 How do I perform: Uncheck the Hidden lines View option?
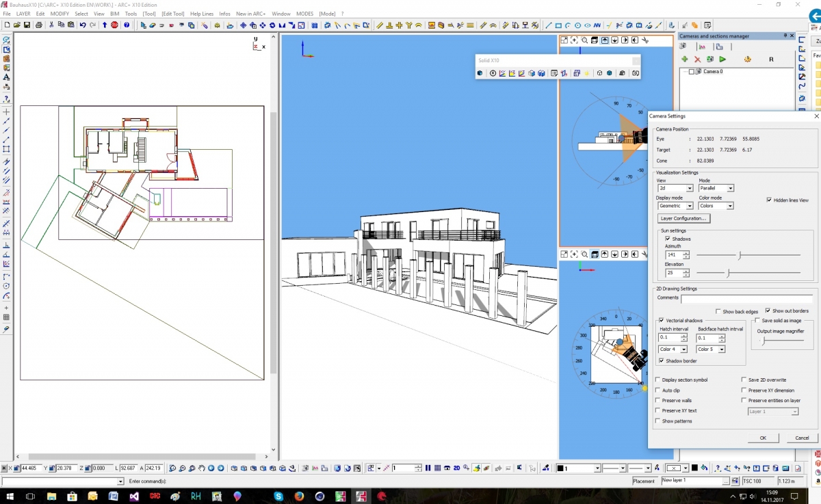(x=770, y=200)
